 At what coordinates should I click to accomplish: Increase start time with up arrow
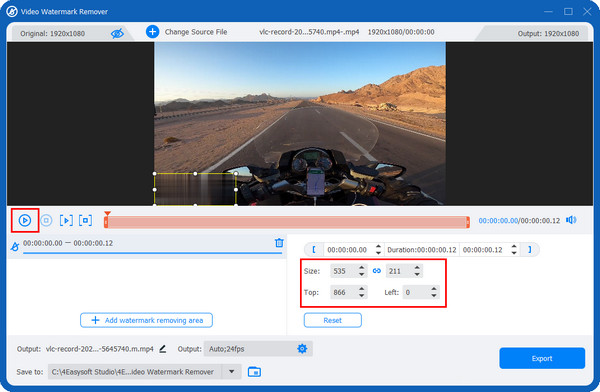[x=378, y=247]
